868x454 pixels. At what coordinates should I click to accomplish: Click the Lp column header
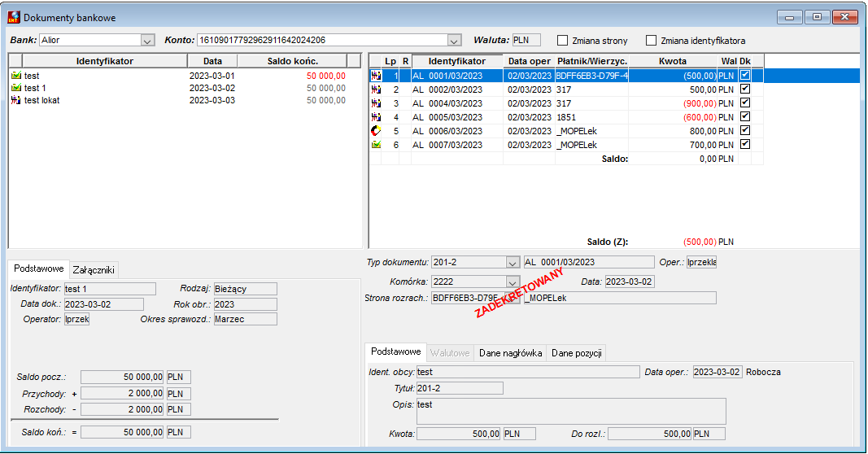390,61
